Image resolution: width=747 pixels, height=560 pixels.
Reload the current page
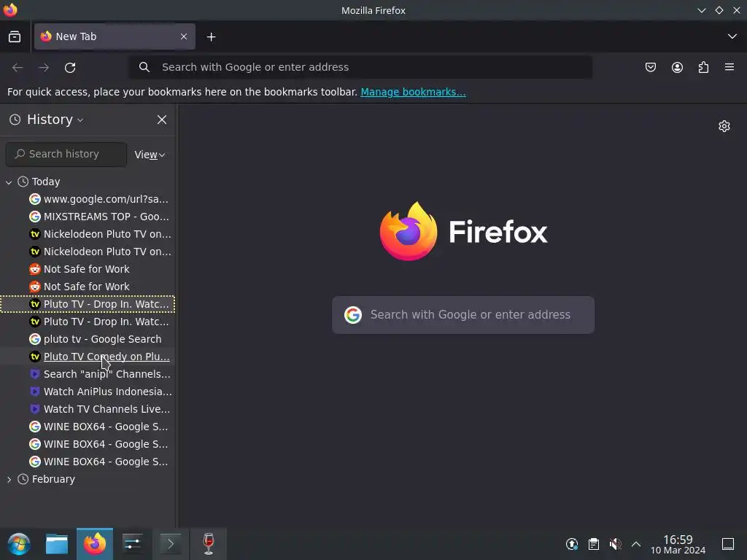pyautogui.click(x=70, y=68)
